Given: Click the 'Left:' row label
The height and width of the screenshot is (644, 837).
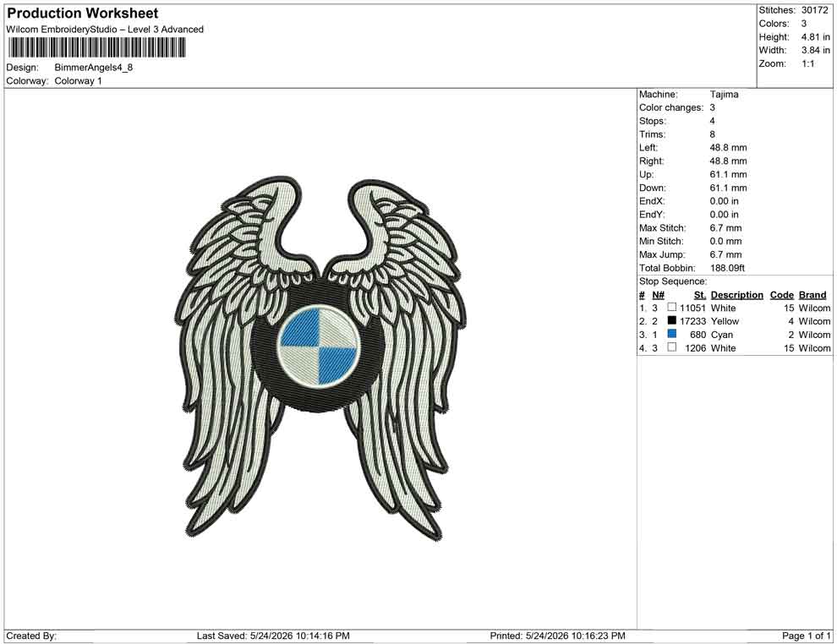Looking at the screenshot, I should (648, 148).
